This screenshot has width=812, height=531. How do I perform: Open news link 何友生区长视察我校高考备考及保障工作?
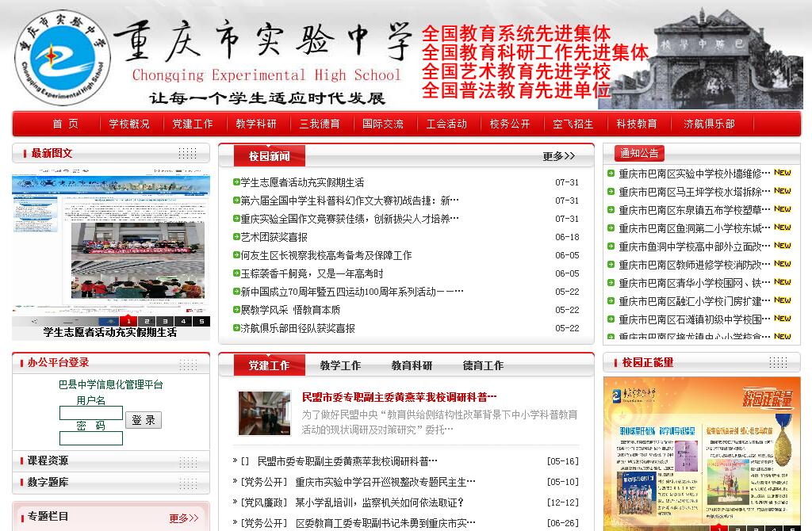[326, 255]
